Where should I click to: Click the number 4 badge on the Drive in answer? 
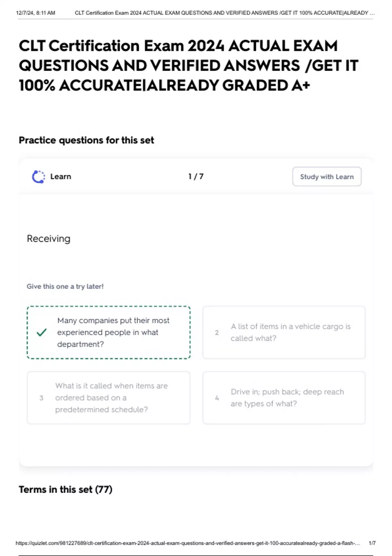217,398
